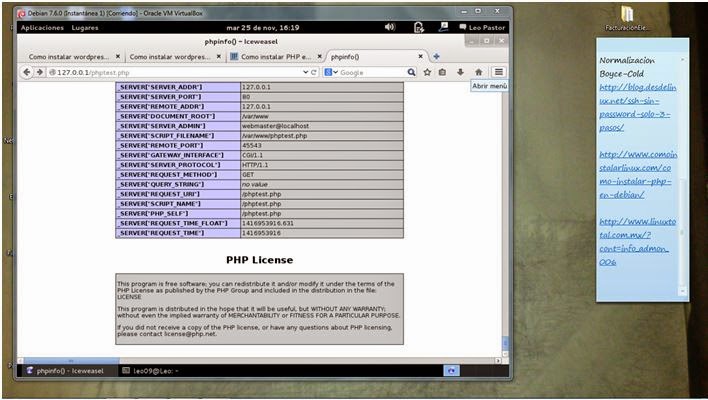Click the SERVER_ADDR value 127.0.0.1

256,87
